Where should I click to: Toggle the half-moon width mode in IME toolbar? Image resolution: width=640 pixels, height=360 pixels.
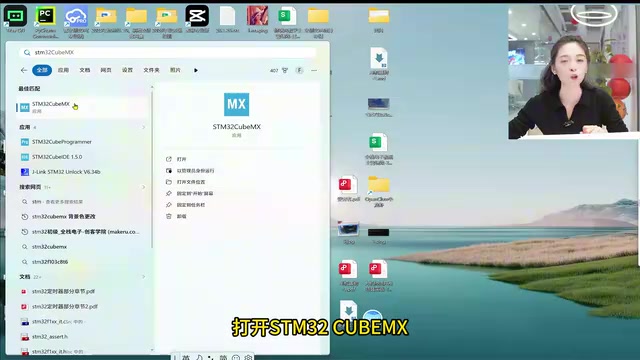(x=199, y=358)
